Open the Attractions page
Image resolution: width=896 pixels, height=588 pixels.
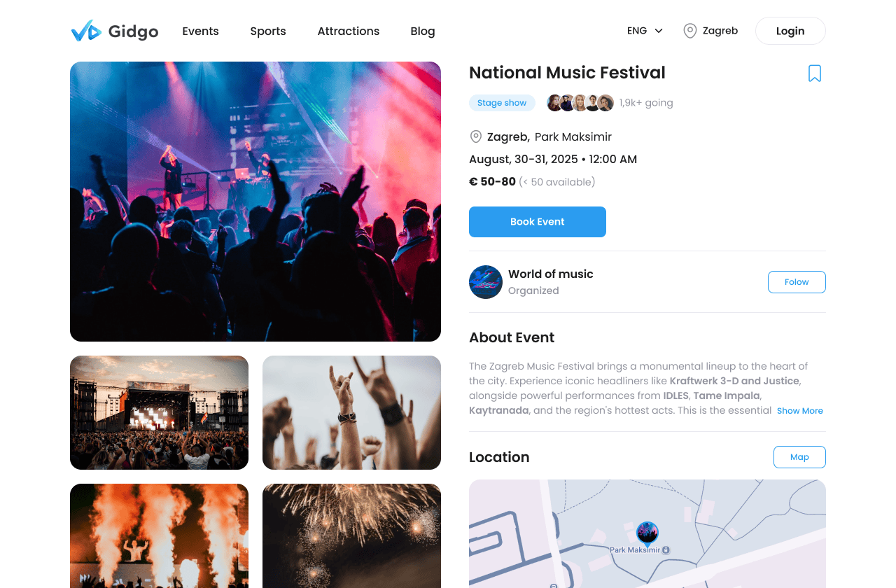pyautogui.click(x=349, y=31)
